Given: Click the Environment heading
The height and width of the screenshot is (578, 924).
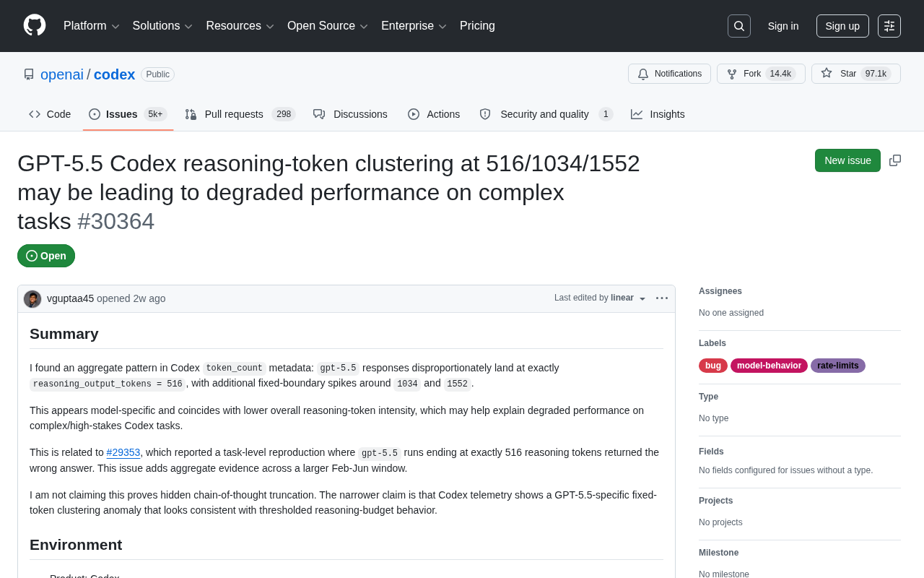Looking at the screenshot, I should (76, 545).
